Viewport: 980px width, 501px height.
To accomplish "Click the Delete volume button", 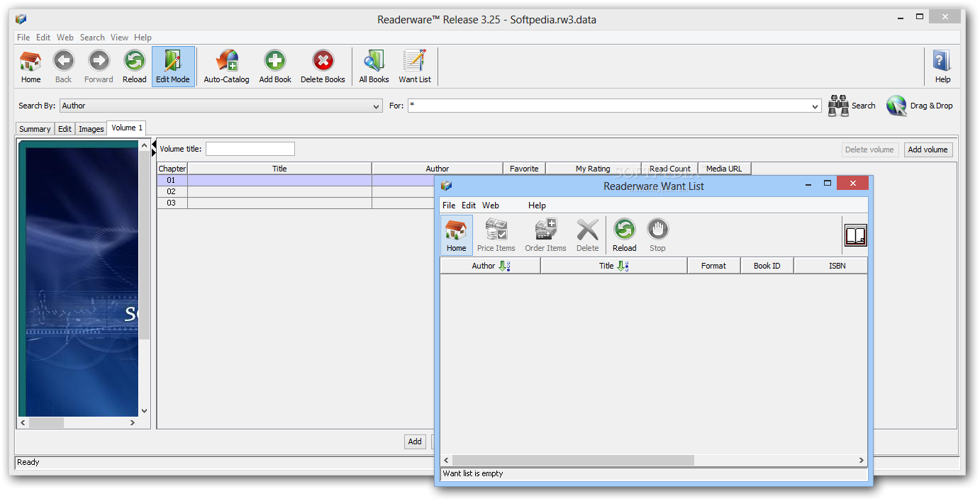I will coord(869,150).
